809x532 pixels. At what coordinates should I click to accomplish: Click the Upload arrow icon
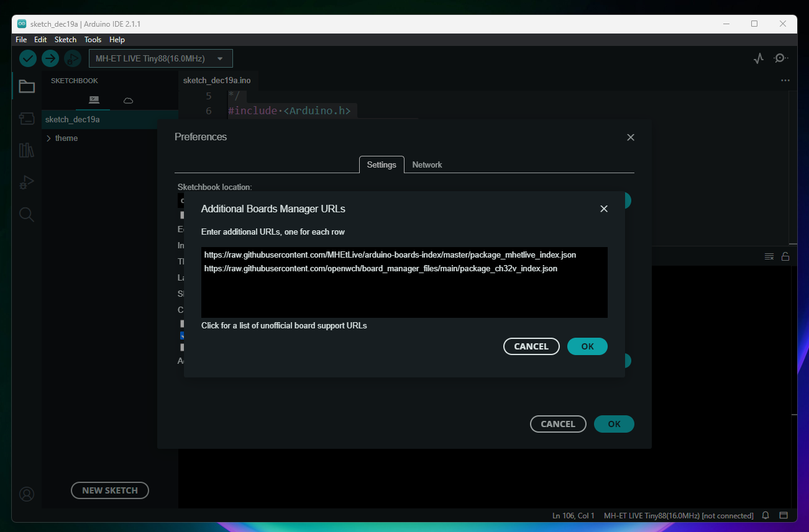coord(50,58)
